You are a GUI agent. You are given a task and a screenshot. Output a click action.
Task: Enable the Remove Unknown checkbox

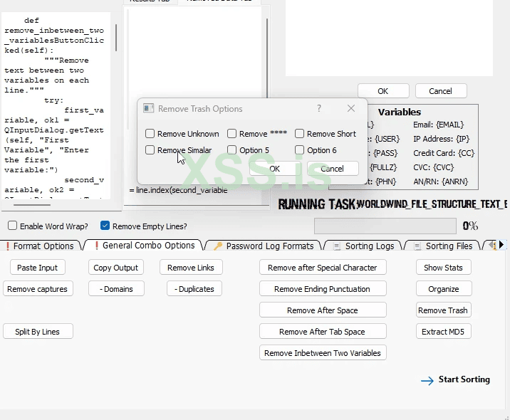point(150,134)
